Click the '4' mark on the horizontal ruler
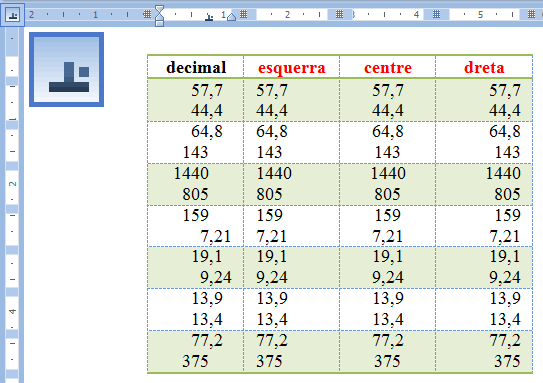 [416, 15]
